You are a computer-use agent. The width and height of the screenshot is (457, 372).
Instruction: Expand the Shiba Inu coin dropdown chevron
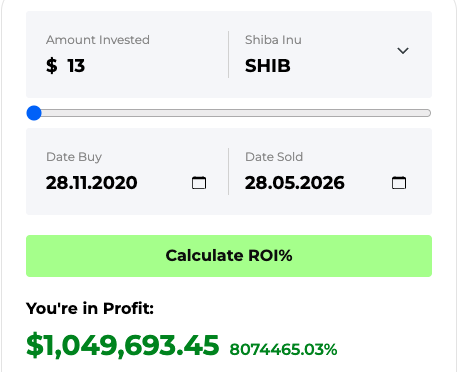pos(403,51)
